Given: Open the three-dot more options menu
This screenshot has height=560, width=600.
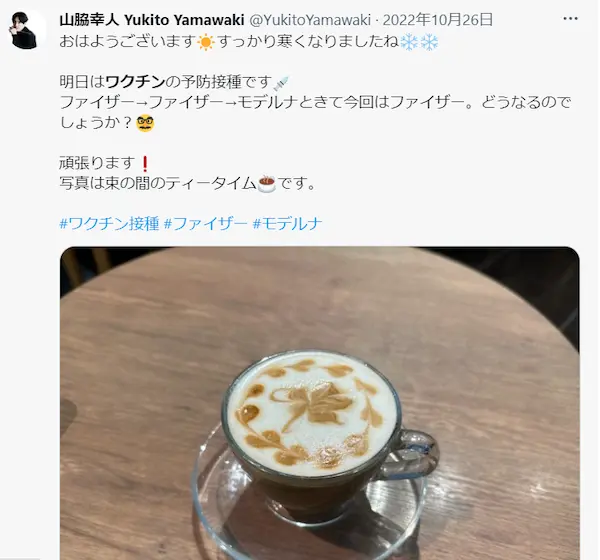Looking at the screenshot, I should click(x=570, y=19).
